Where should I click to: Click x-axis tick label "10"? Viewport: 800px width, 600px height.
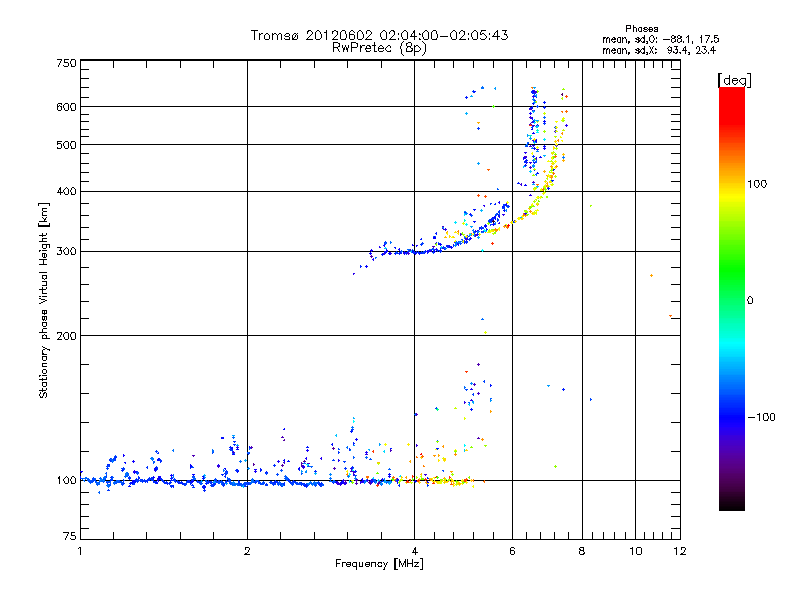[x=635, y=551]
